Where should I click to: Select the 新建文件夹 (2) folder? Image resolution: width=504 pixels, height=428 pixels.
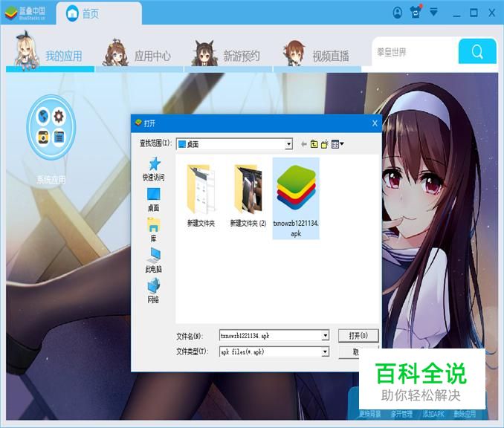(248, 196)
